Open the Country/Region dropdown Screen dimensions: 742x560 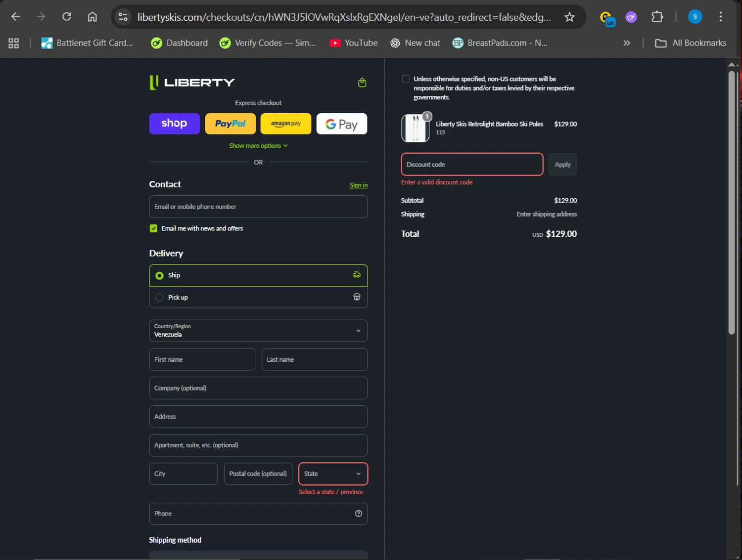[x=258, y=331]
